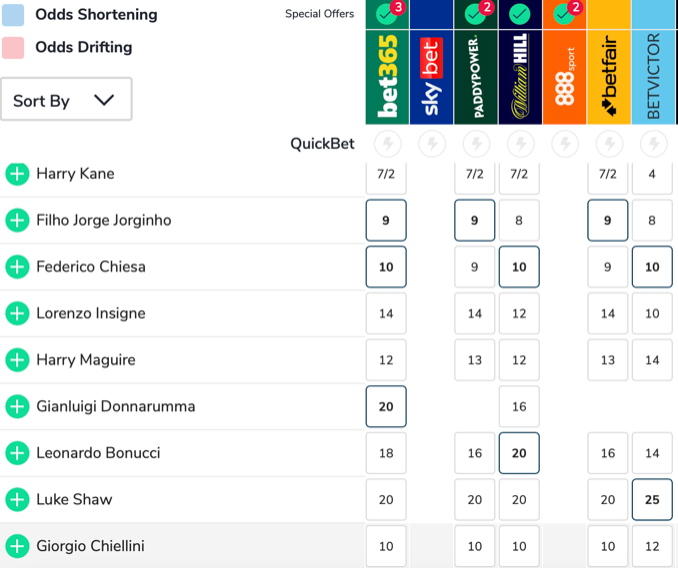Toggle 888sport special offers checkmark badge
This screenshot has height=568, width=678.
564,15
